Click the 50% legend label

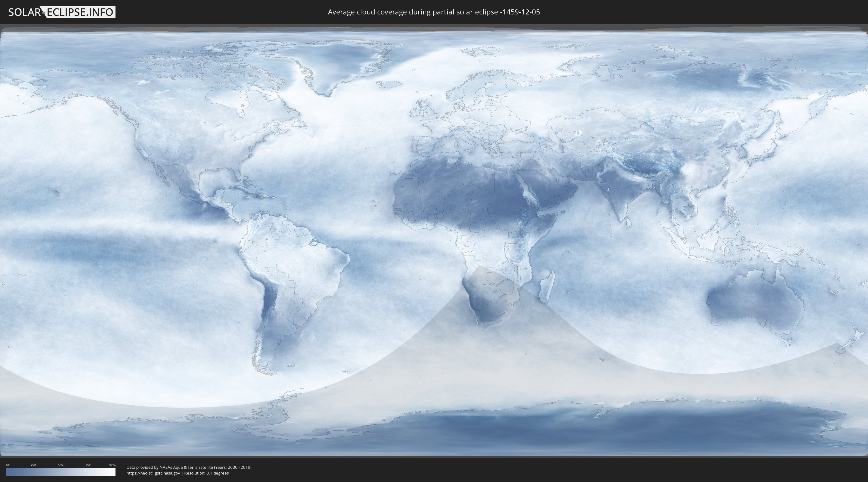pos(61,465)
